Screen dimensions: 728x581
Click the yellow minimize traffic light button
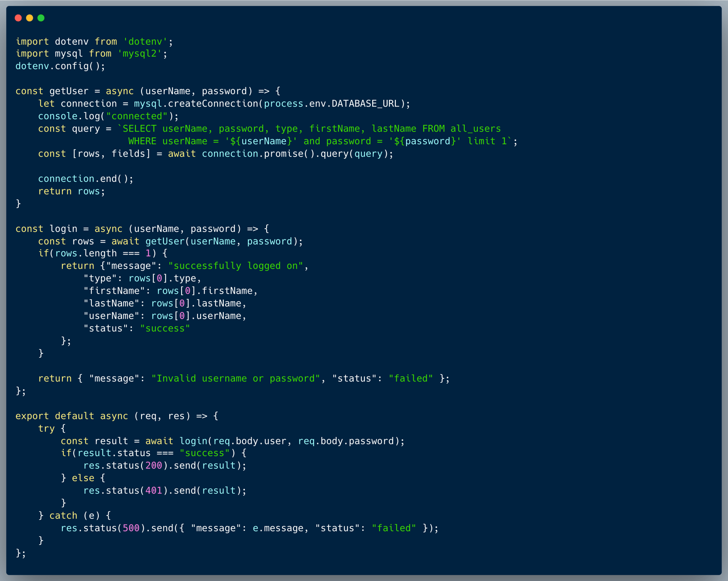[x=29, y=18]
